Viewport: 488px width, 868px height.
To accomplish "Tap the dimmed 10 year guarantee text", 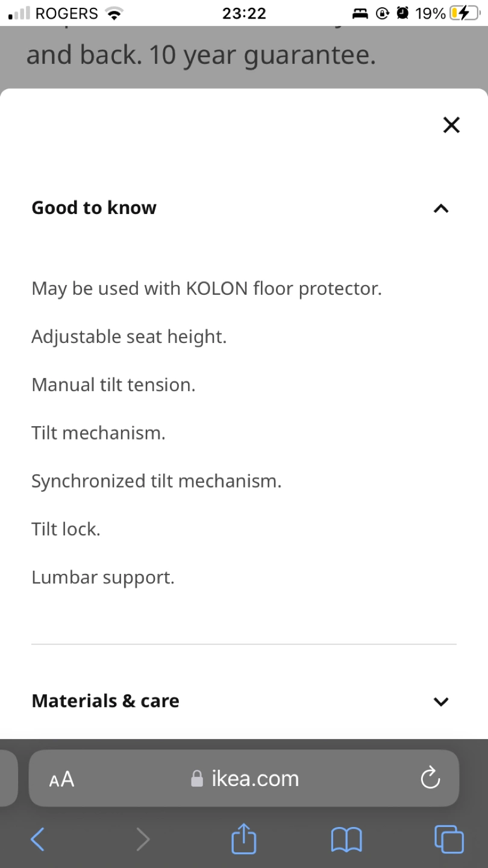I will 201,55.
